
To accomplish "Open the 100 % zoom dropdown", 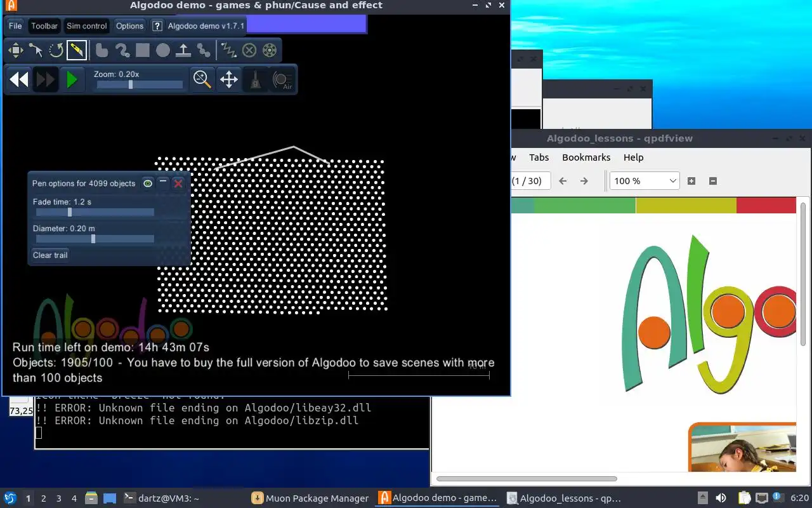I will [x=645, y=181].
